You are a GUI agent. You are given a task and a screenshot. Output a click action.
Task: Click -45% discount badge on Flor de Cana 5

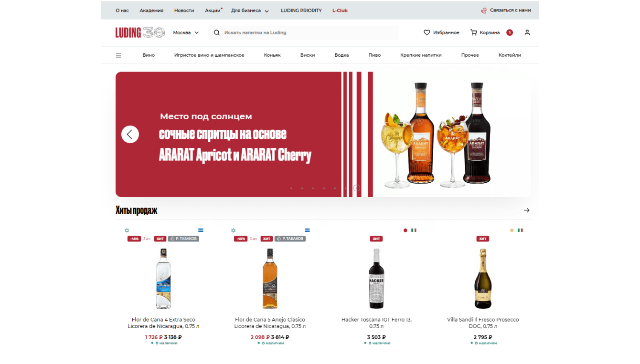click(x=241, y=239)
